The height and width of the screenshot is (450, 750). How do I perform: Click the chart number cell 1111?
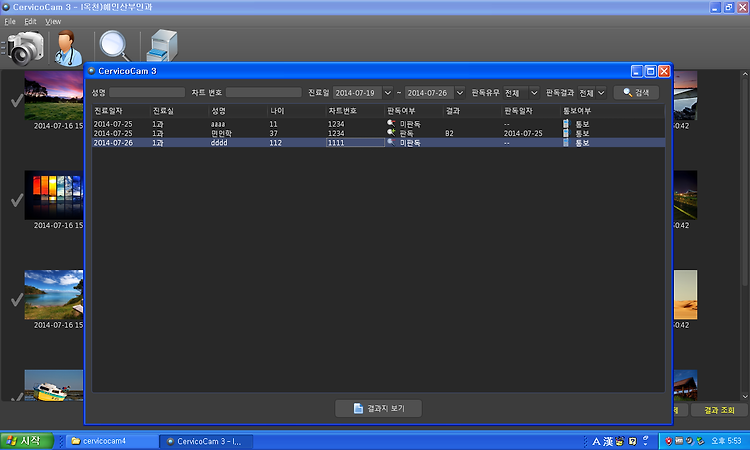pyautogui.click(x=355, y=143)
